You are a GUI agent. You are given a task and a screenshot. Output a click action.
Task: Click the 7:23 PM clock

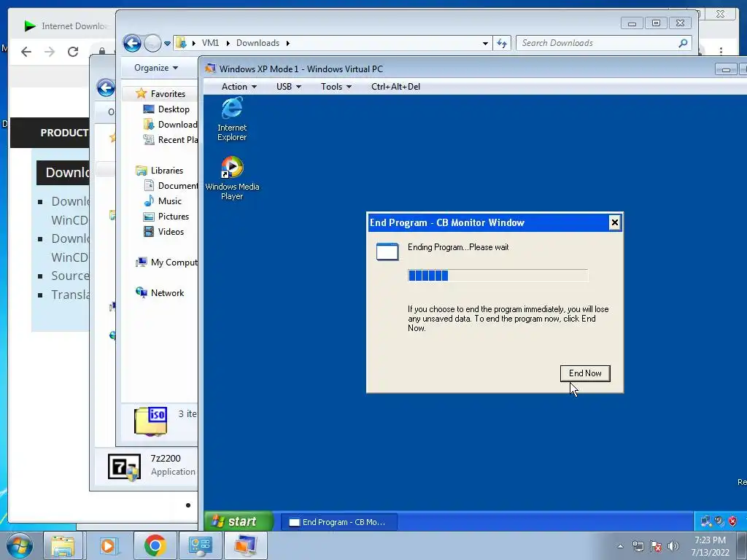(710, 540)
